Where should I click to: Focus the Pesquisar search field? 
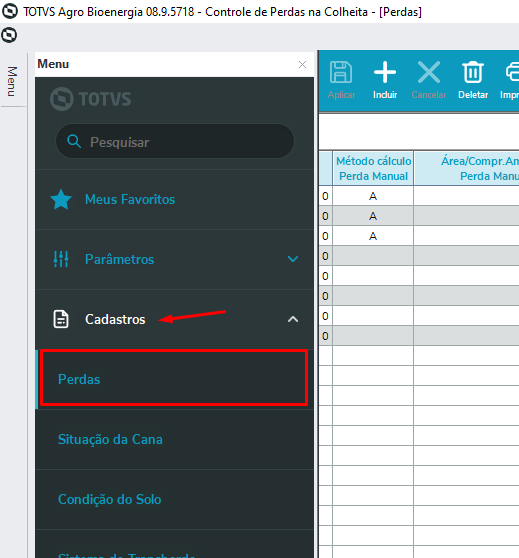coord(175,141)
